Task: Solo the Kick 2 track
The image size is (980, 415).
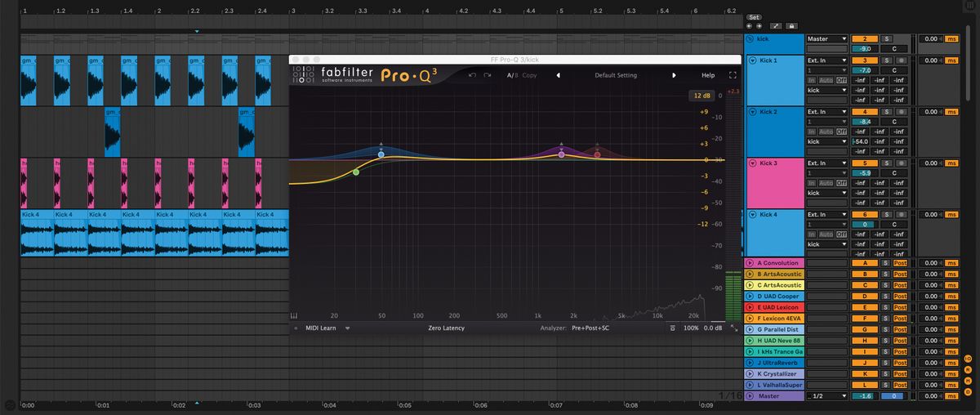Action: pos(887,112)
